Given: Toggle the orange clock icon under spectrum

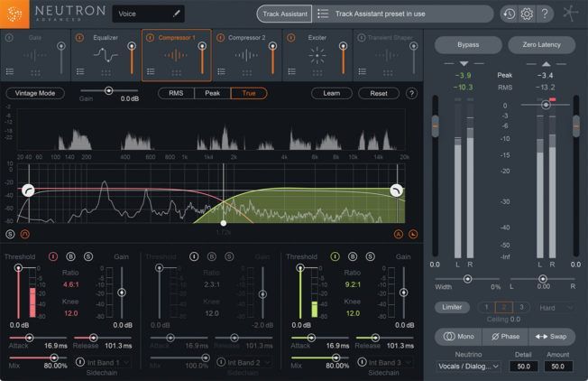Looking at the screenshot, I should [x=412, y=234].
